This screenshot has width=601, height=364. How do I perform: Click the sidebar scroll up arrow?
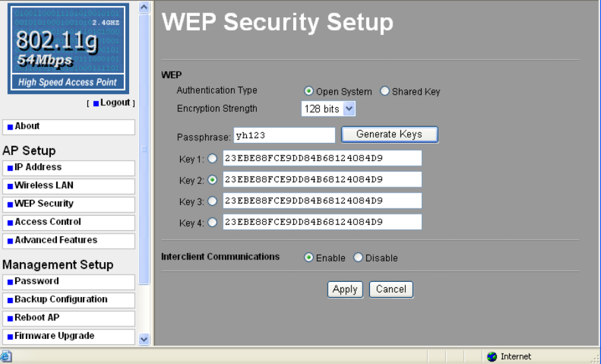144,7
